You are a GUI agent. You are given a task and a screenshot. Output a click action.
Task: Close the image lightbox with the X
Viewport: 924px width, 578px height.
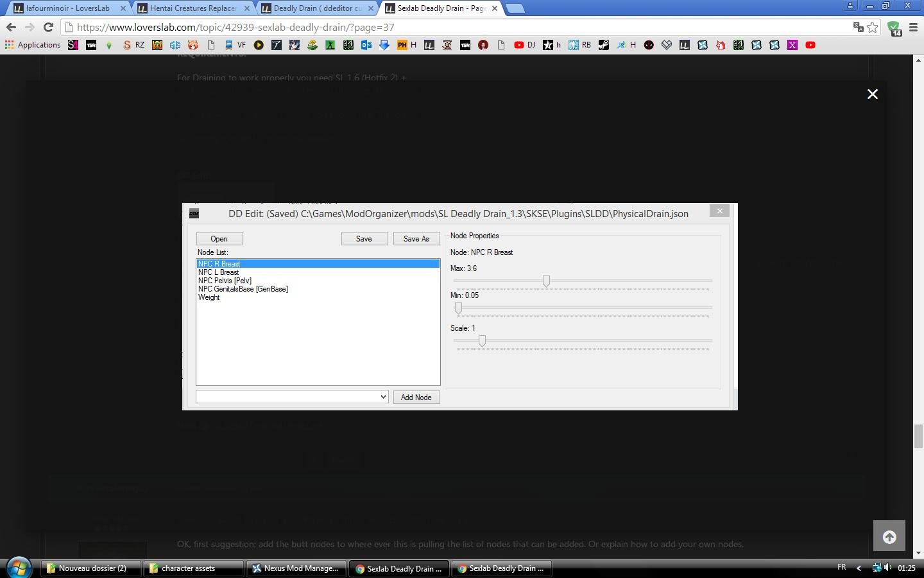click(x=873, y=94)
